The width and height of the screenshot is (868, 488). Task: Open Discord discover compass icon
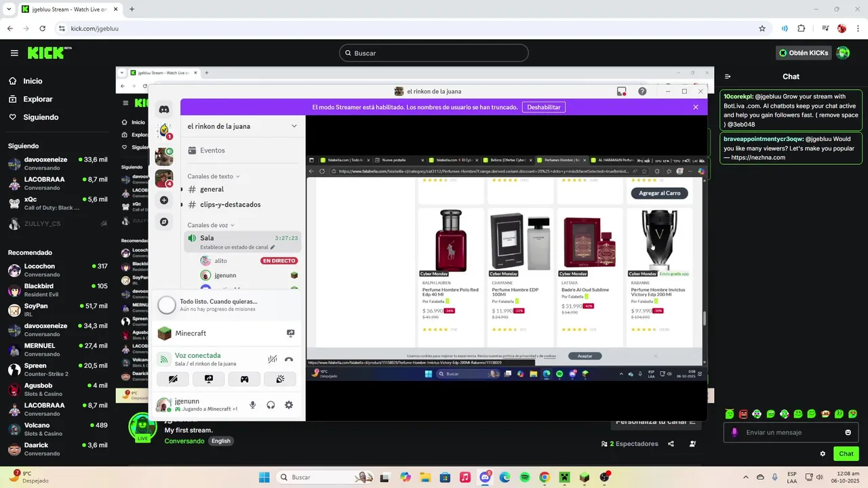pyautogui.click(x=164, y=222)
